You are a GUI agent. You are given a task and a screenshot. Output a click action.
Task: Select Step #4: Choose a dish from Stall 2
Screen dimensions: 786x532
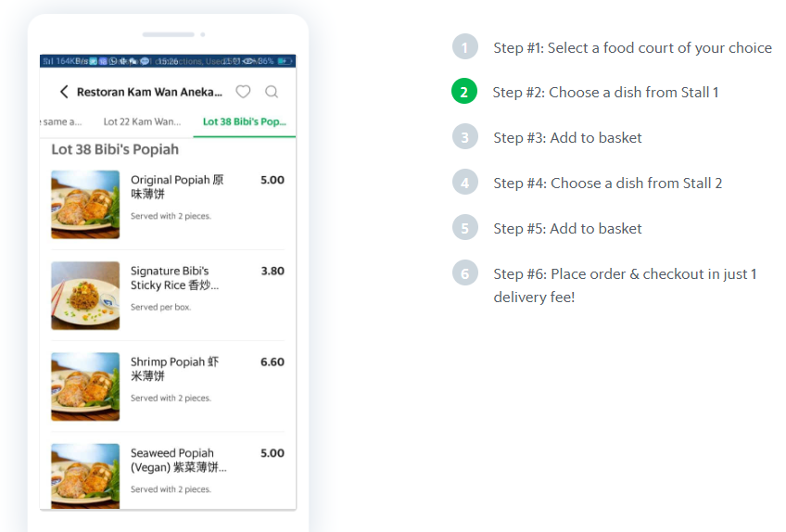point(607,183)
